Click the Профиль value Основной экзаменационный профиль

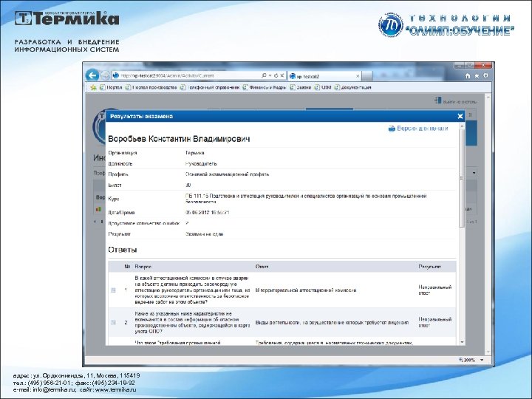(x=227, y=174)
